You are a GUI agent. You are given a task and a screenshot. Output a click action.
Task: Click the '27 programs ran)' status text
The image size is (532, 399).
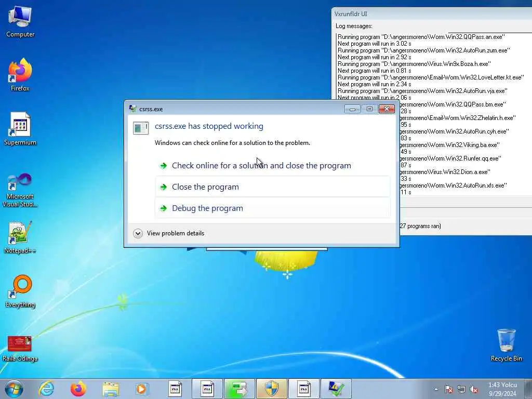coord(420,226)
